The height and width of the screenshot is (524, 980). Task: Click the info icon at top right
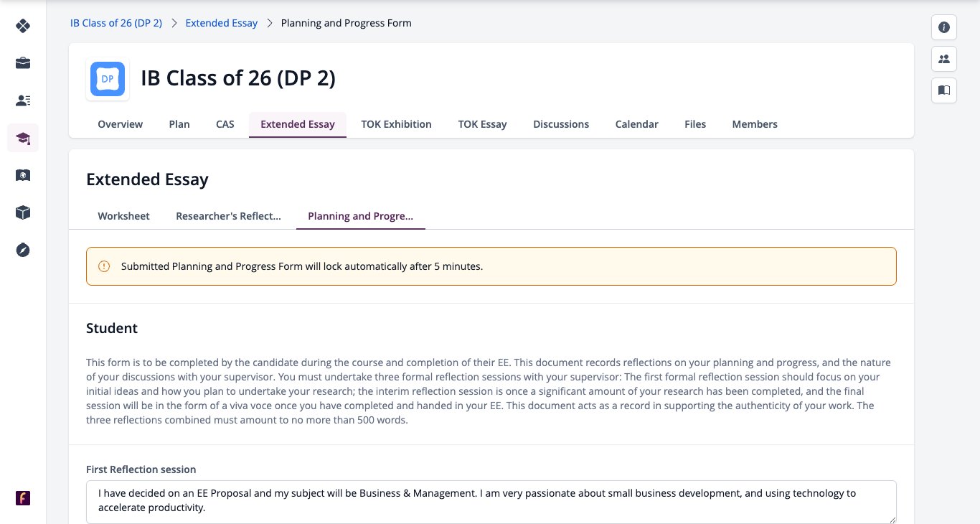click(944, 27)
